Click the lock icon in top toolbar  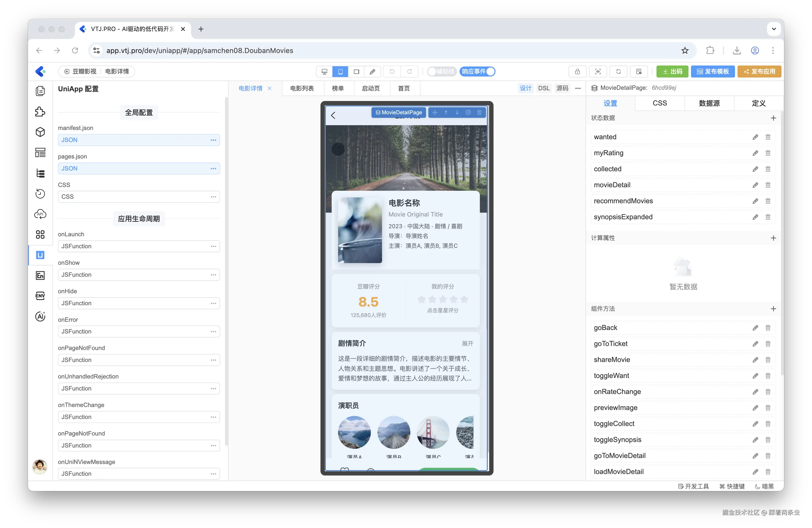click(x=577, y=72)
